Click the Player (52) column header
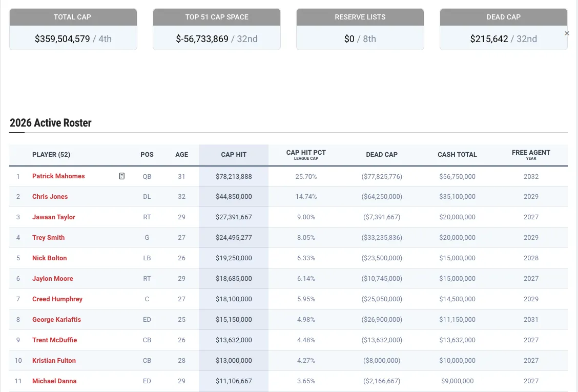The height and width of the screenshot is (392, 578). [x=51, y=155]
